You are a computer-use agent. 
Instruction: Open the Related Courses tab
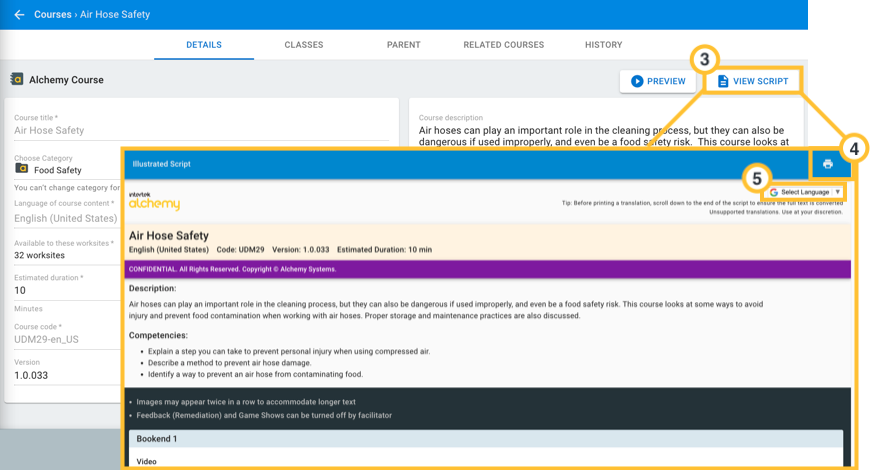pyautogui.click(x=504, y=45)
